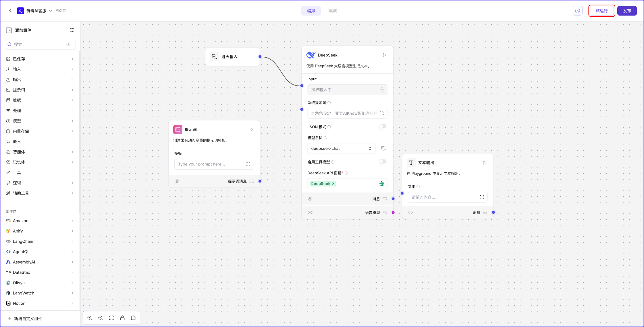Refresh the model name list

click(x=383, y=148)
